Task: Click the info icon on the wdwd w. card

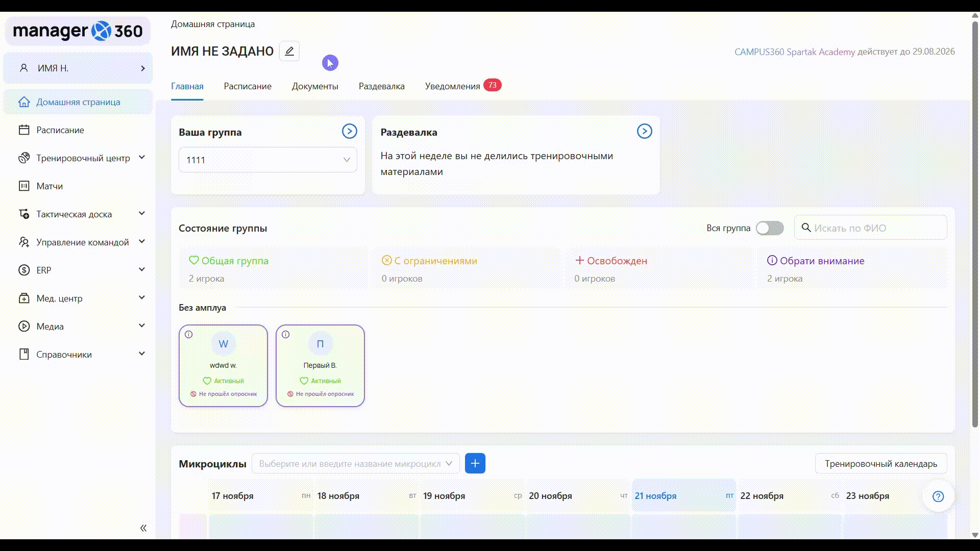Action: click(x=189, y=335)
